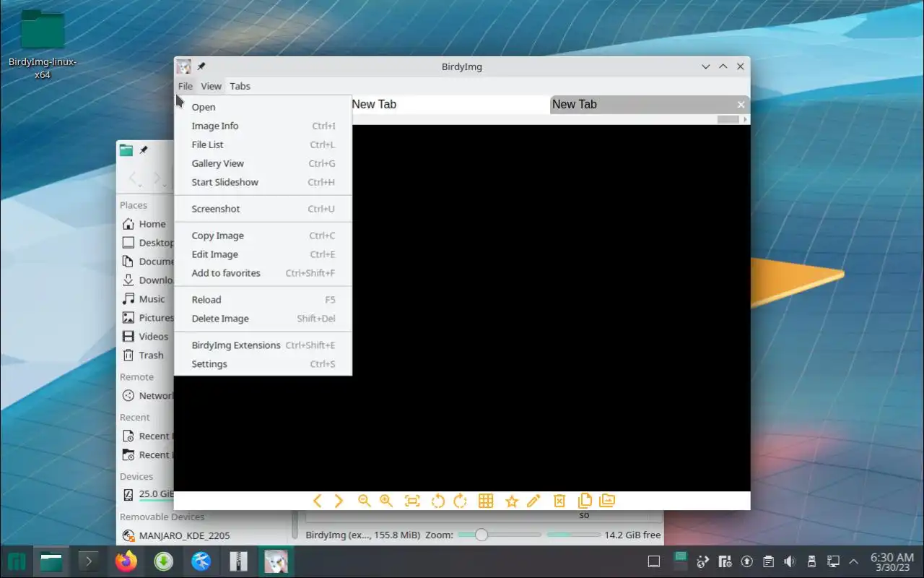Close the second New Tab
Viewport: 924px width, 578px height.
pyautogui.click(x=741, y=105)
